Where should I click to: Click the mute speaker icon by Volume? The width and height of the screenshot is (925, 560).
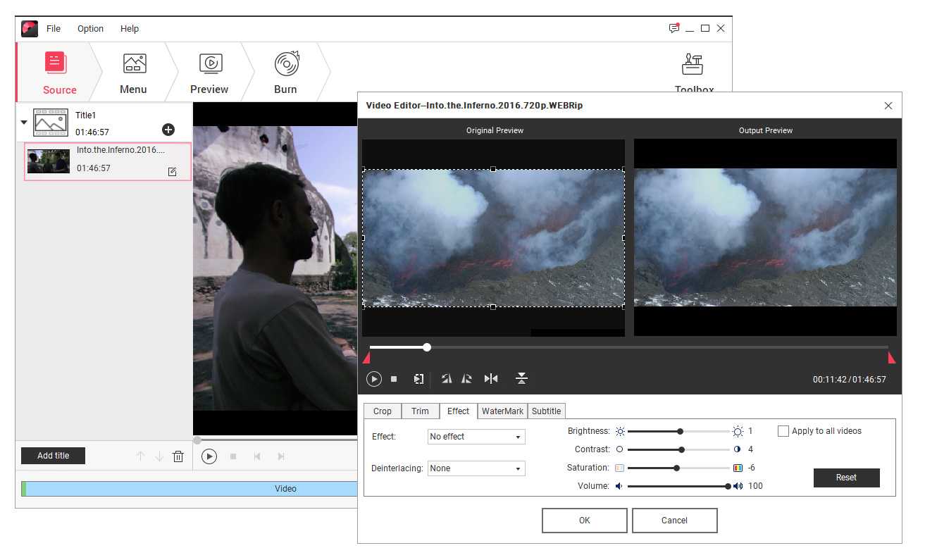click(619, 486)
